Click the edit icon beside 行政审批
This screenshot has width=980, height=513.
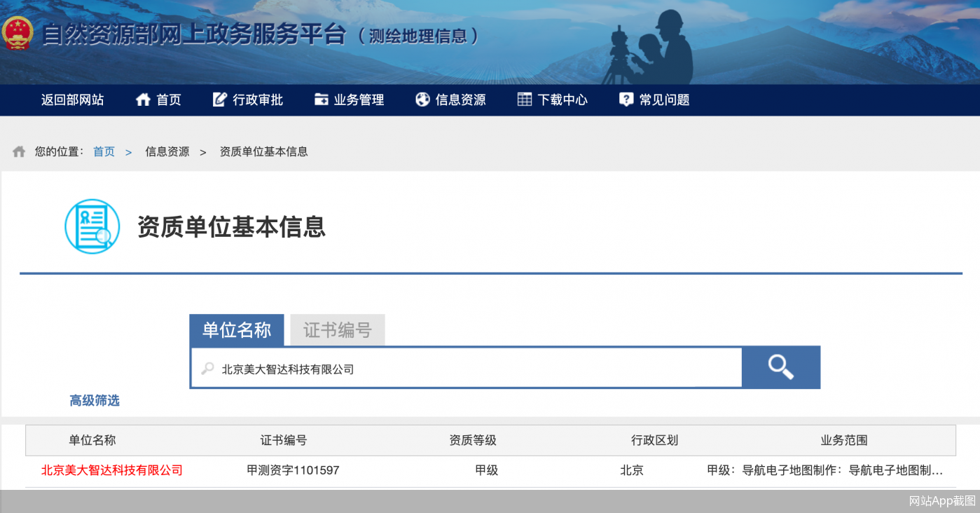220,100
